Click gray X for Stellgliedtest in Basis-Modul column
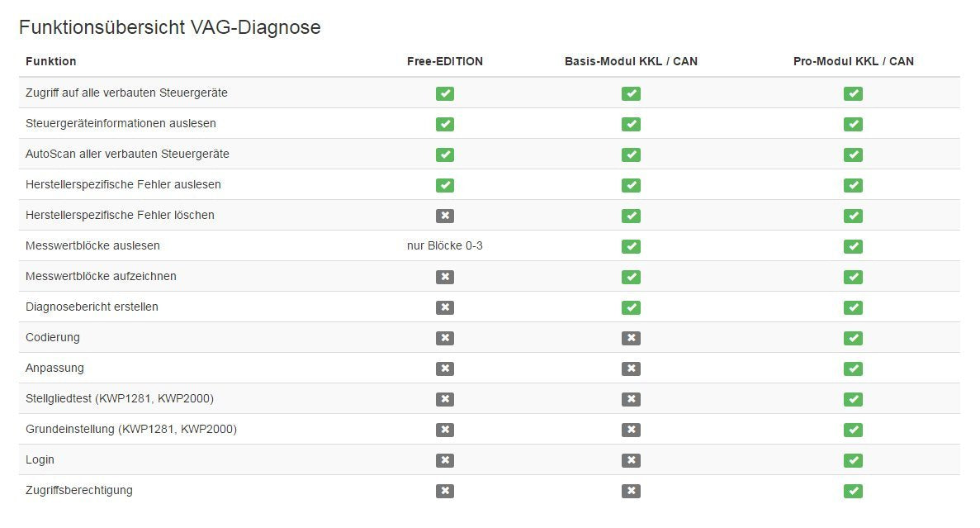The width and height of the screenshot is (980, 528). pos(631,399)
